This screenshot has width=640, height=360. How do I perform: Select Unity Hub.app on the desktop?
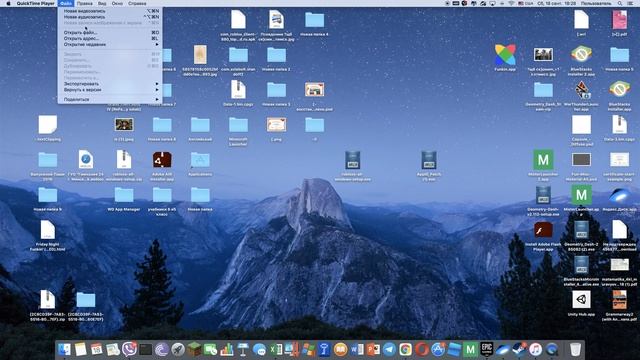[581, 300]
